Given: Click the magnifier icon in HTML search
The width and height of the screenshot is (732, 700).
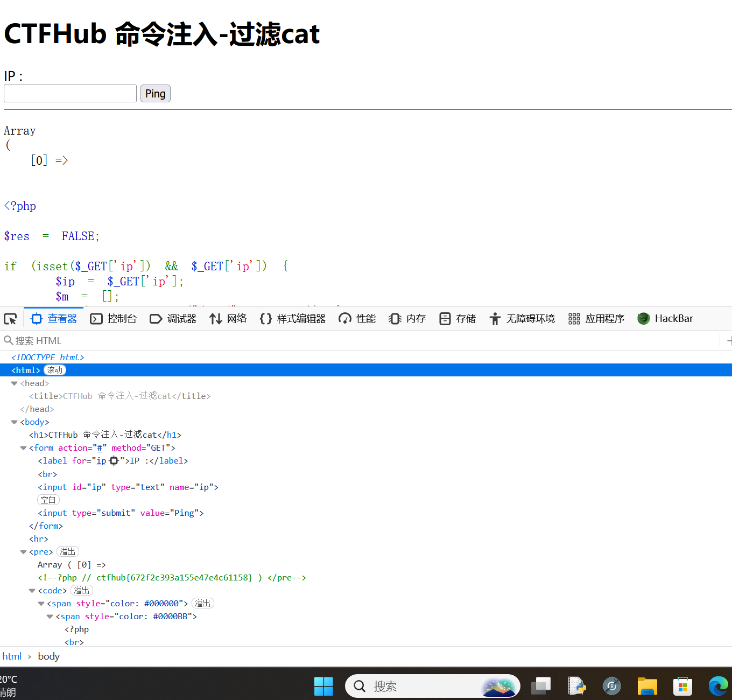Looking at the screenshot, I should [8, 340].
